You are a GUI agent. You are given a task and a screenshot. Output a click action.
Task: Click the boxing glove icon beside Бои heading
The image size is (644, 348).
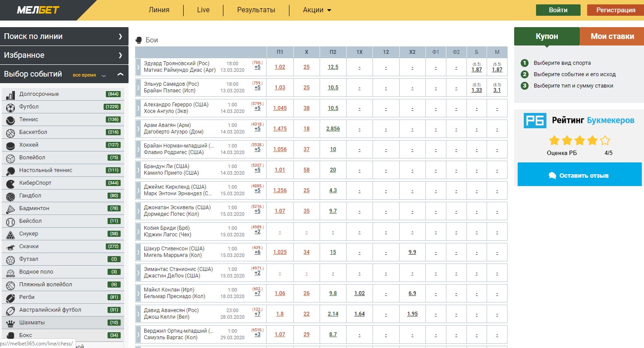point(139,40)
